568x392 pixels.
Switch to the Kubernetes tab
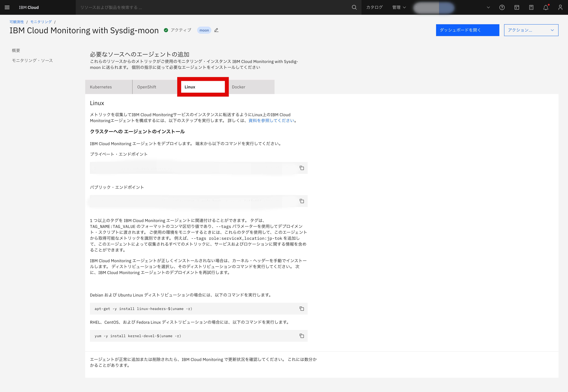101,87
